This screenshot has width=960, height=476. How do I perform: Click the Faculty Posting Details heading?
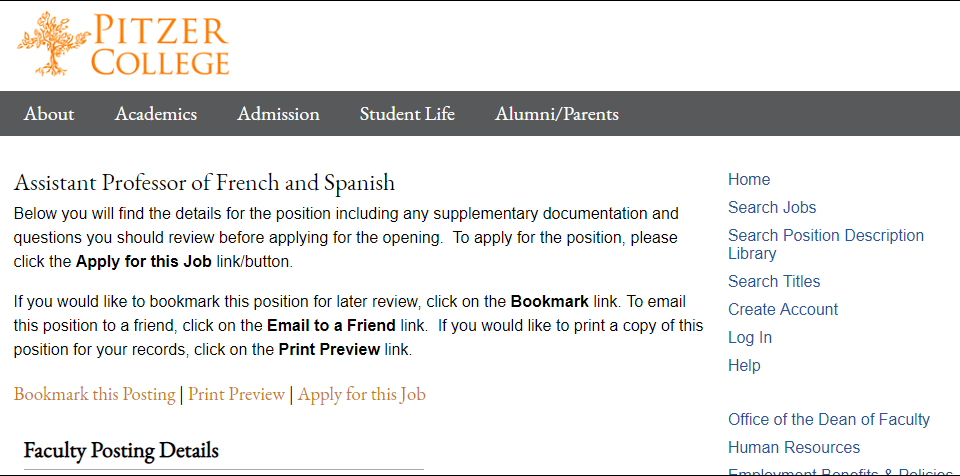[121, 450]
